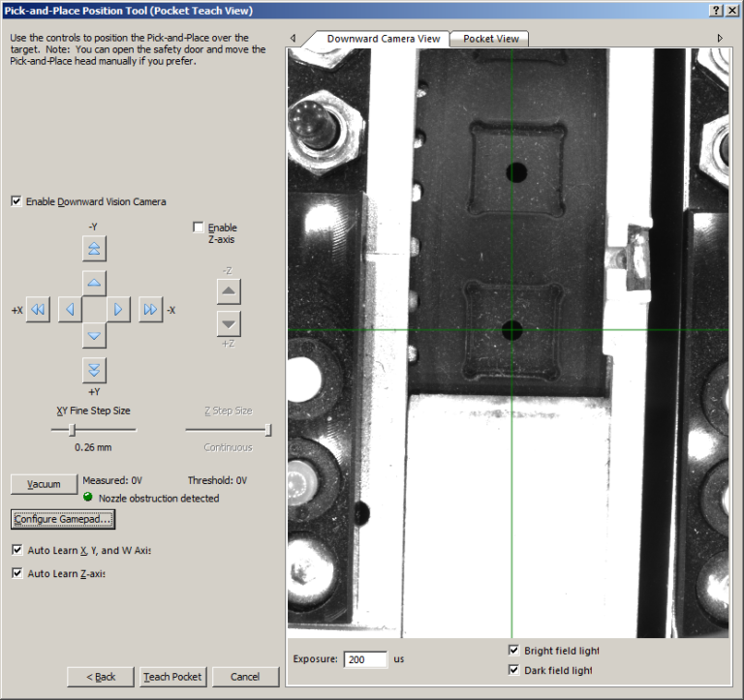Screen dimensions: 744x700
Task: Jog one step toward +X with left arrow
Action: (70, 310)
